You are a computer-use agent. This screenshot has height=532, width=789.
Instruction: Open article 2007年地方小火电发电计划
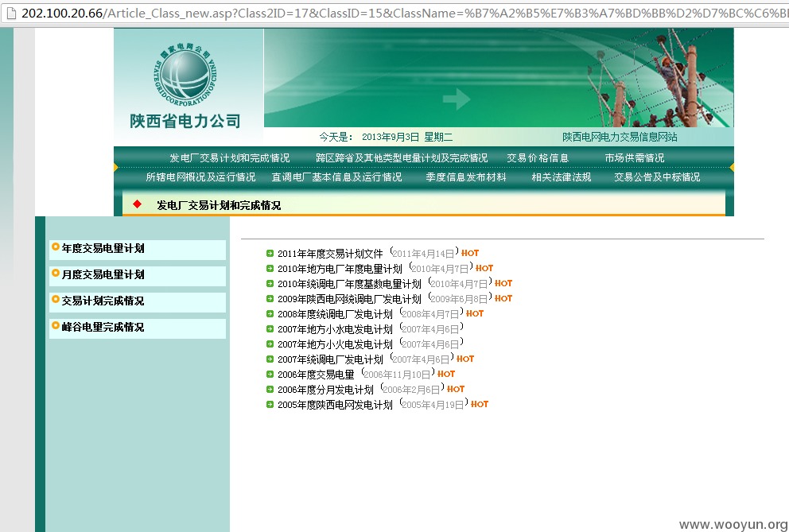(x=335, y=344)
